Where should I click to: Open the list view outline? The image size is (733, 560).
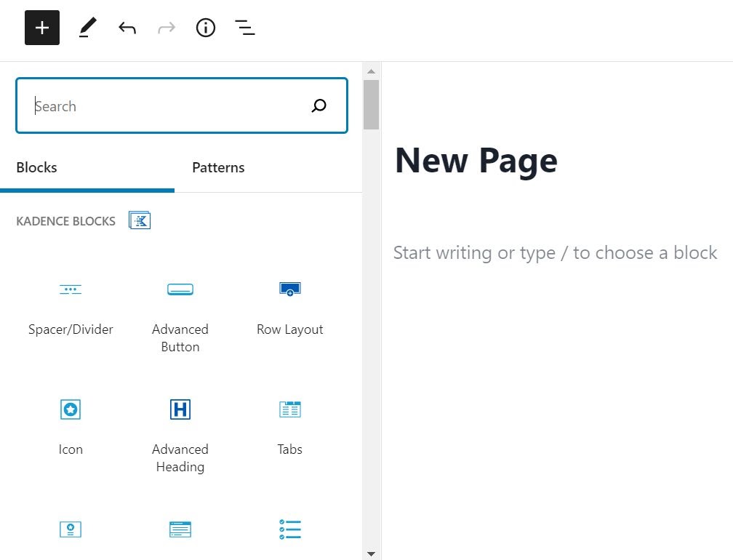click(245, 28)
